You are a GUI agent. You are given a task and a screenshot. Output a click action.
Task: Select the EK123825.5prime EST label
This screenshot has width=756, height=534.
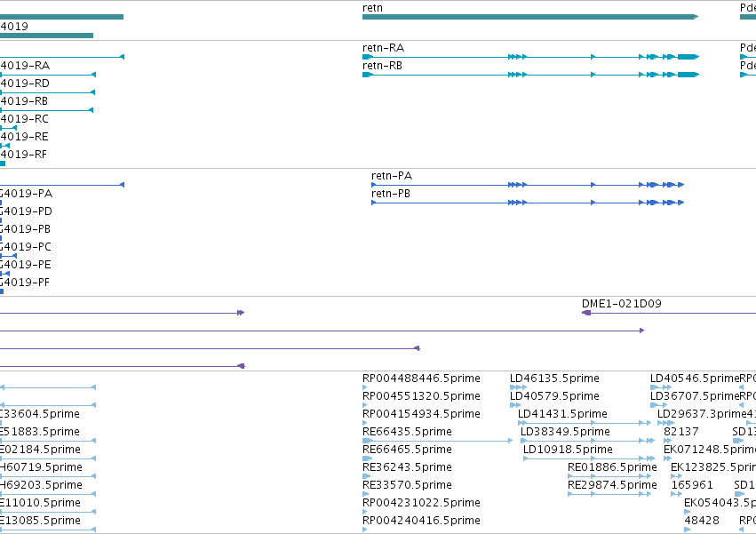(x=713, y=467)
